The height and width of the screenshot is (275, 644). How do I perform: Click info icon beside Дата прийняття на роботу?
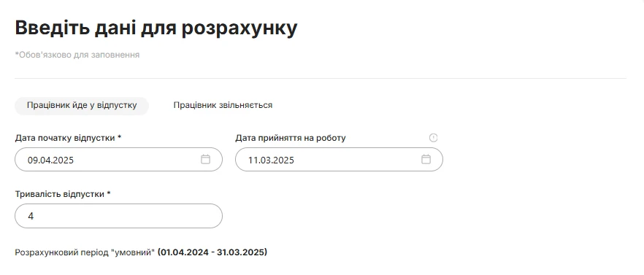[433, 138]
